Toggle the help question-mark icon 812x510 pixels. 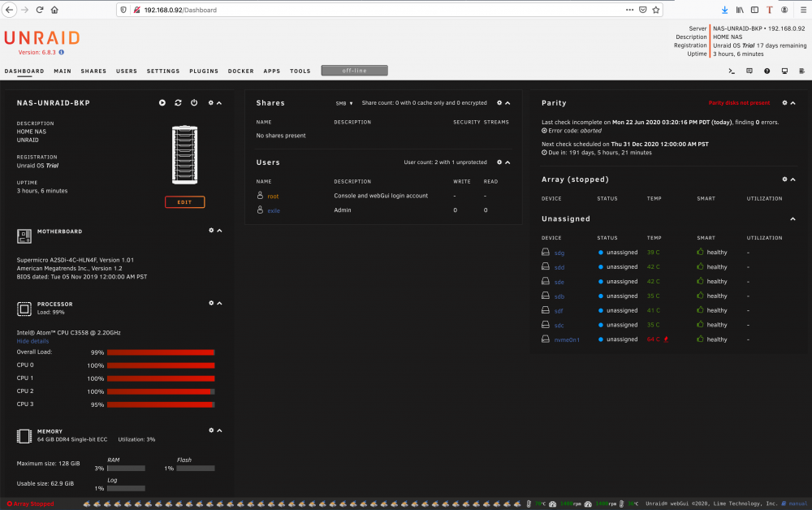[x=767, y=71]
